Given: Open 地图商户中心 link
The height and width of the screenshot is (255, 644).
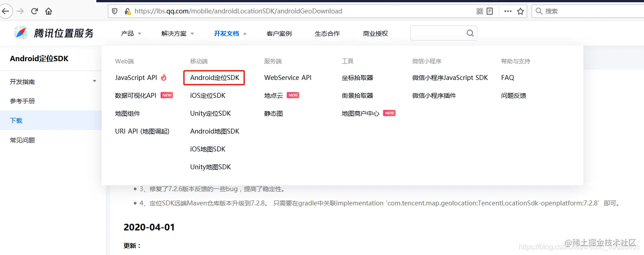Looking at the screenshot, I should (360, 113).
